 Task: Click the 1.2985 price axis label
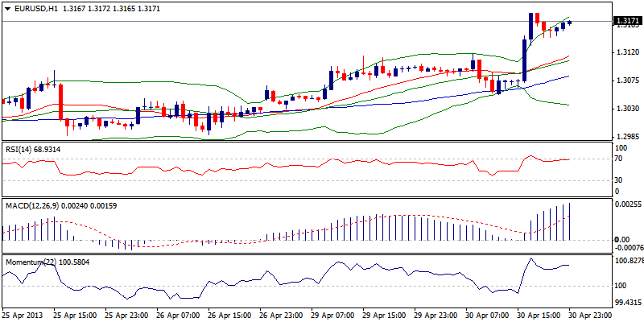[x=625, y=136]
